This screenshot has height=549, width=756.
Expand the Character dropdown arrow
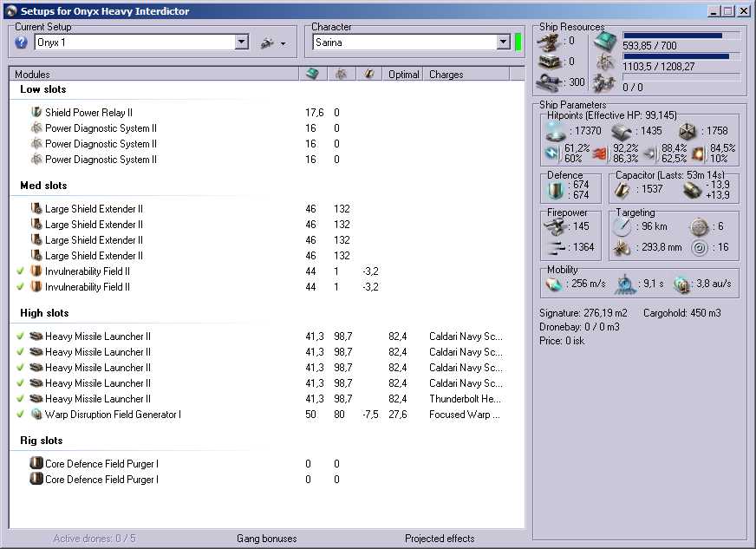[503, 42]
